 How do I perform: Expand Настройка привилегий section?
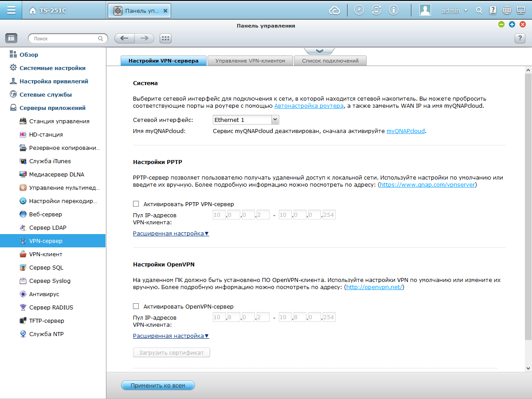[x=54, y=82]
